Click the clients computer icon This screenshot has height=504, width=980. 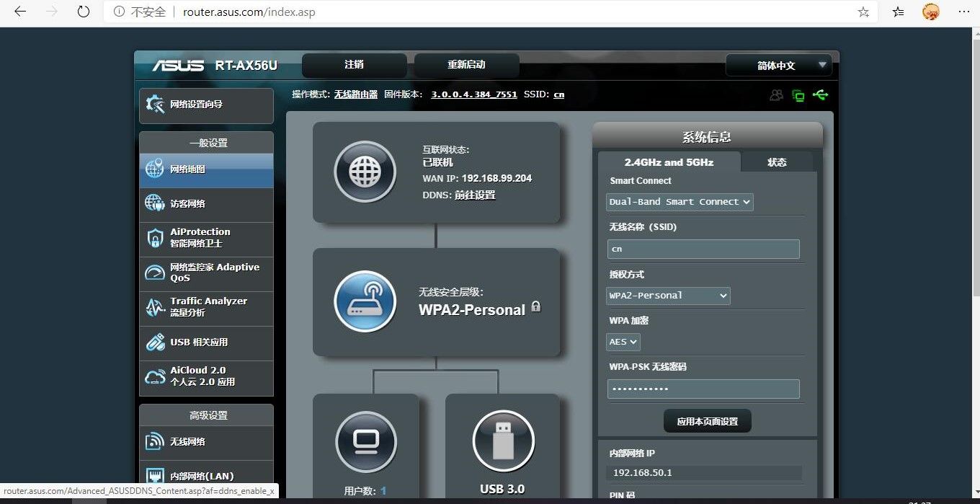[366, 441]
